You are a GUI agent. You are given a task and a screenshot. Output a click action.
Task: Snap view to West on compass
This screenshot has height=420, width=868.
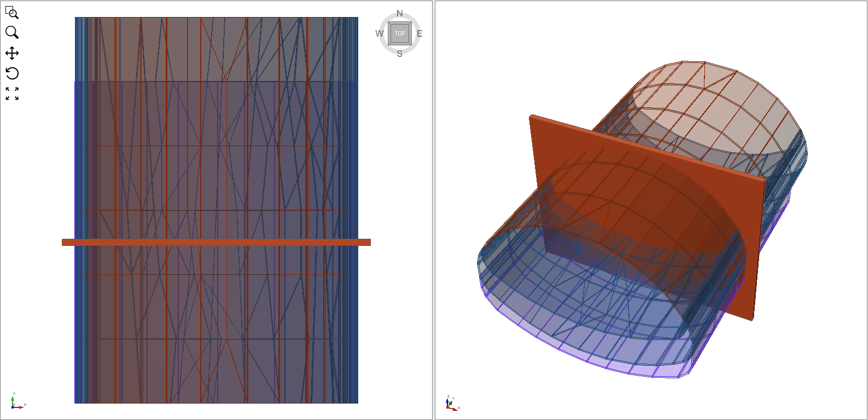[x=380, y=33]
